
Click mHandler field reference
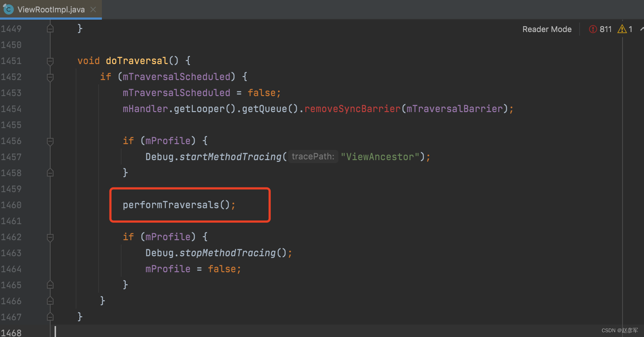145,109
